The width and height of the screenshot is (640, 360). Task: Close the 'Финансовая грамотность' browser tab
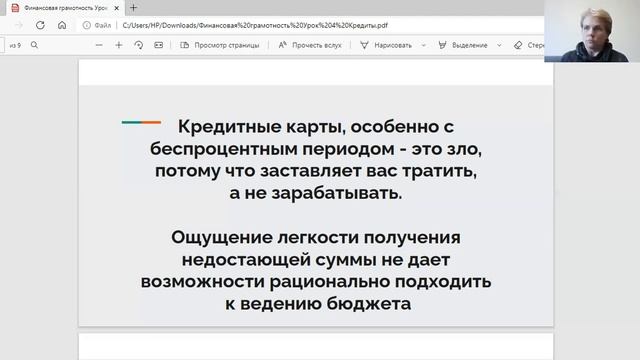116,8
